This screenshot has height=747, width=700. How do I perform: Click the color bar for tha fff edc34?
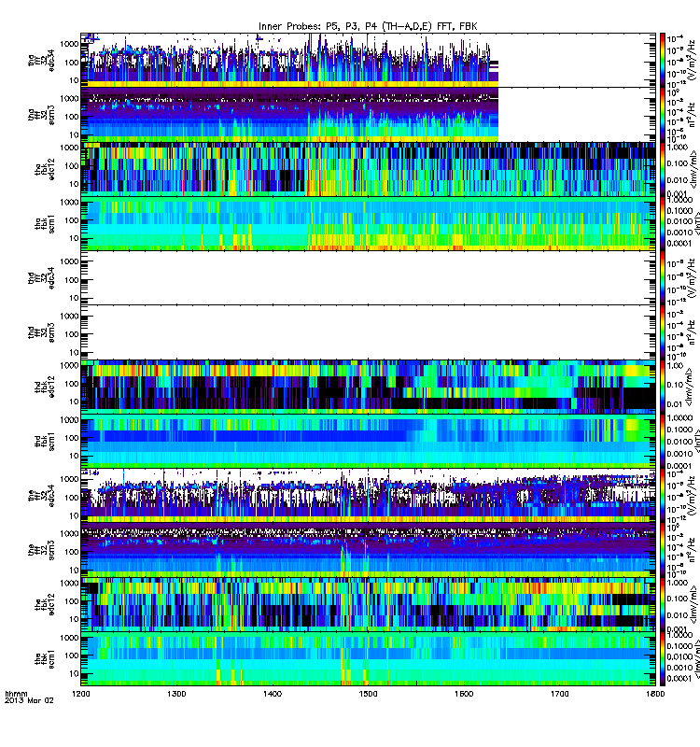pos(663,60)
